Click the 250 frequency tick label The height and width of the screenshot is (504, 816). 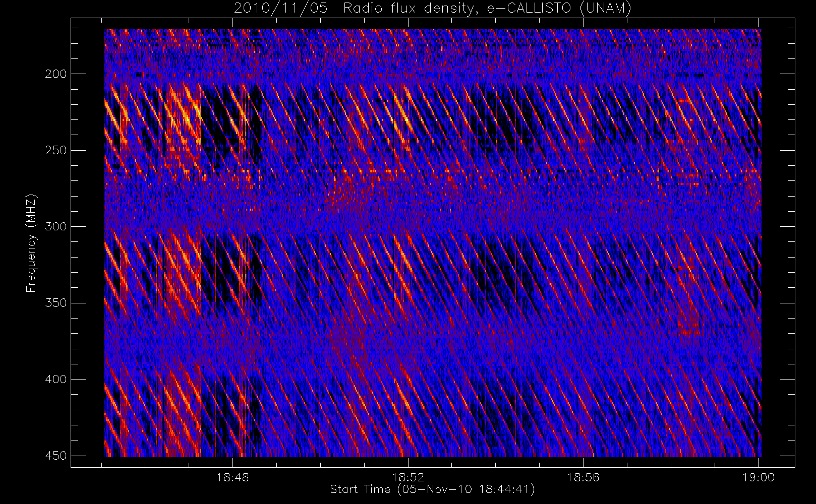tap(55, 150)
